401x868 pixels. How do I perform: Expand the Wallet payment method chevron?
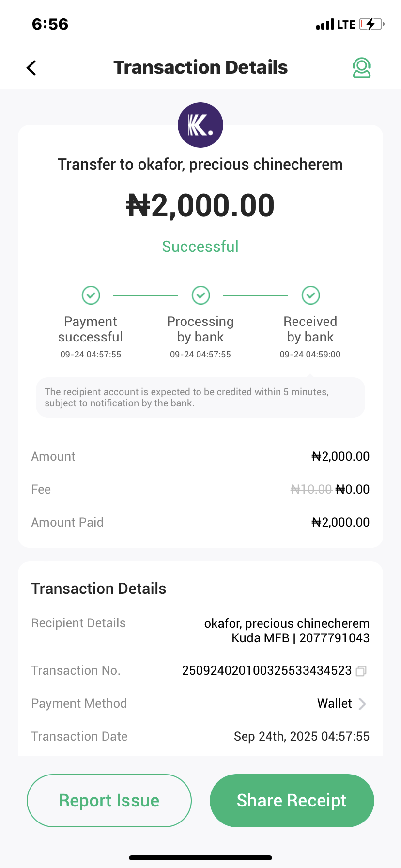point(362,704)
